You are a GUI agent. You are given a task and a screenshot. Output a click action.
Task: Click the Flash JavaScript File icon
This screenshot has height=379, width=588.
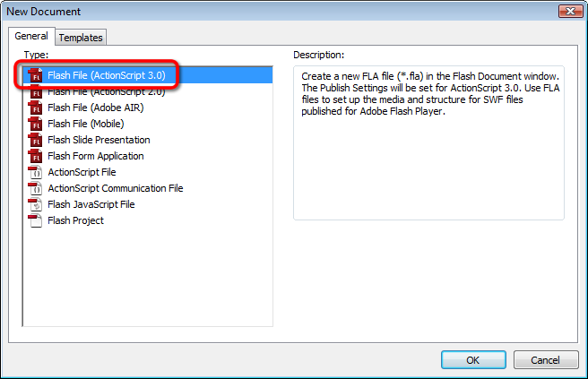click(x=36, y=204)
